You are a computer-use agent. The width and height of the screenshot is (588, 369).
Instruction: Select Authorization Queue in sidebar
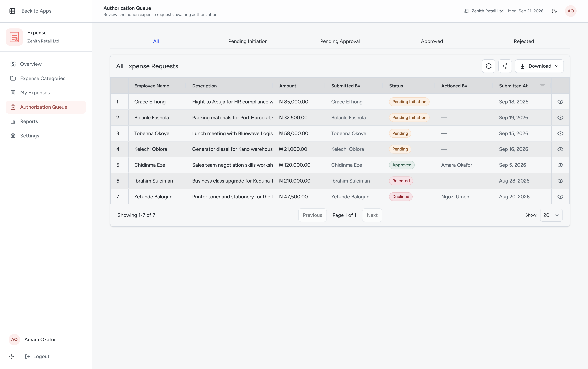(x=46, y=107)
